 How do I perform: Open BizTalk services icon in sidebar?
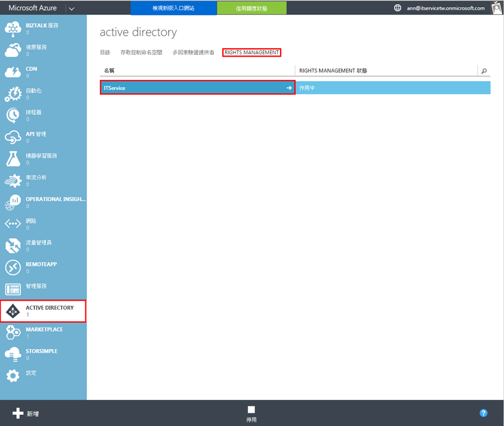click(x=13, y=29)
